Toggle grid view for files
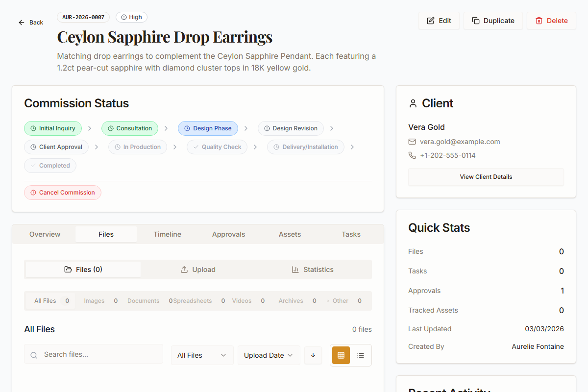Image resolution: width=588 pixels, height=392 pixels. point(341,355)
